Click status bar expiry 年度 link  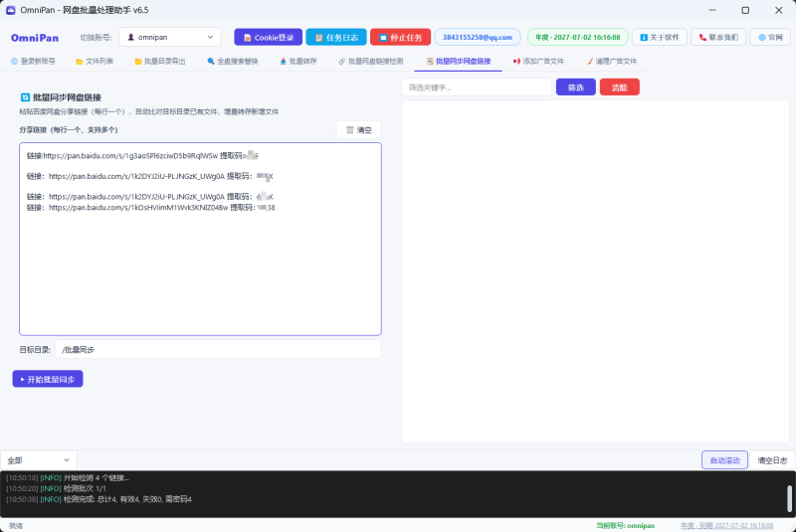[x=726, y=525]
